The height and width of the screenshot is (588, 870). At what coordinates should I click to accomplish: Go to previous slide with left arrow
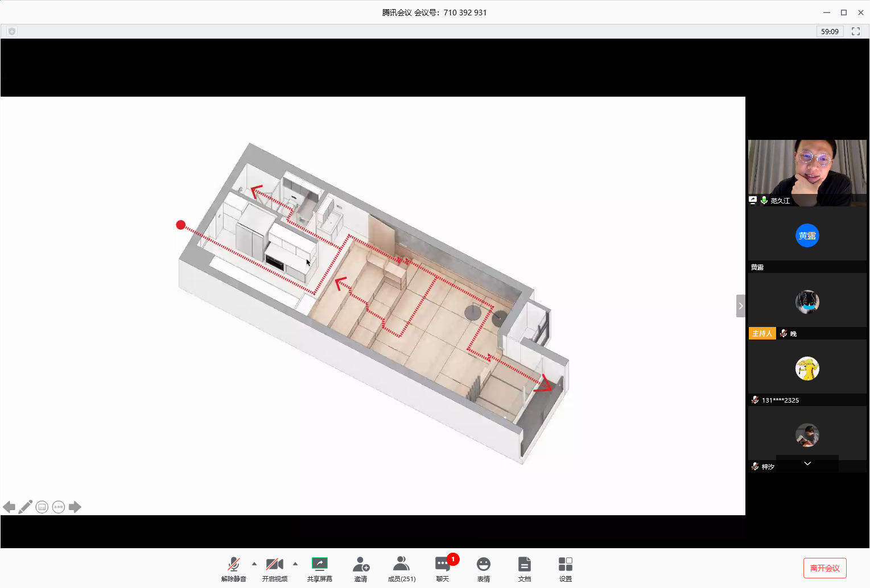pos(9,507)
